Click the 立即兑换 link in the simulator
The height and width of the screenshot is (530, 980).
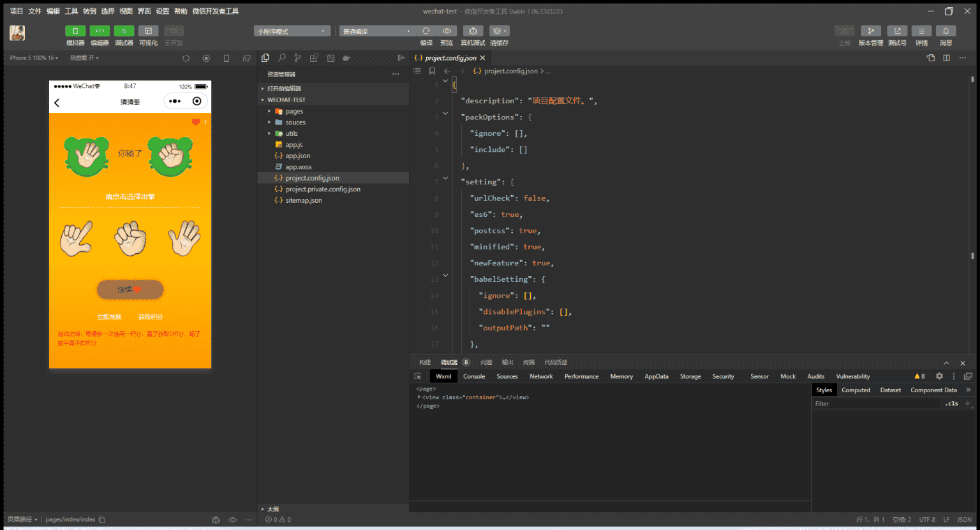[x=109, y=317]
